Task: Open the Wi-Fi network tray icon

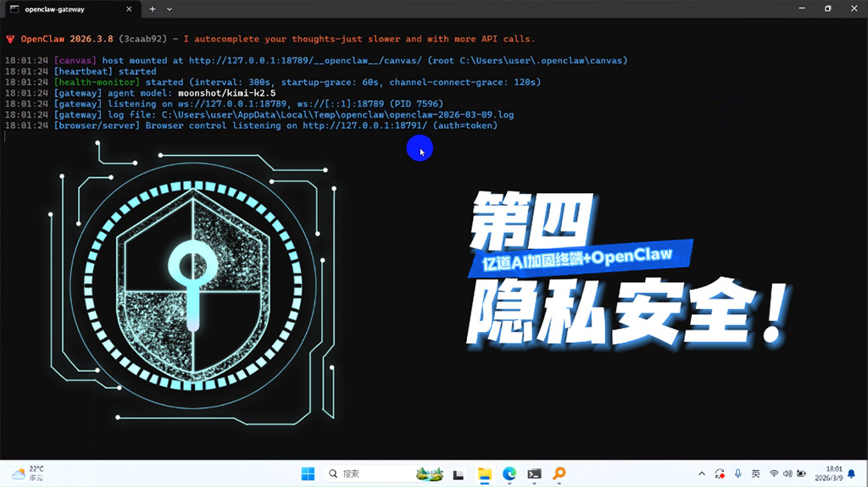Action: tap(774, 473)
